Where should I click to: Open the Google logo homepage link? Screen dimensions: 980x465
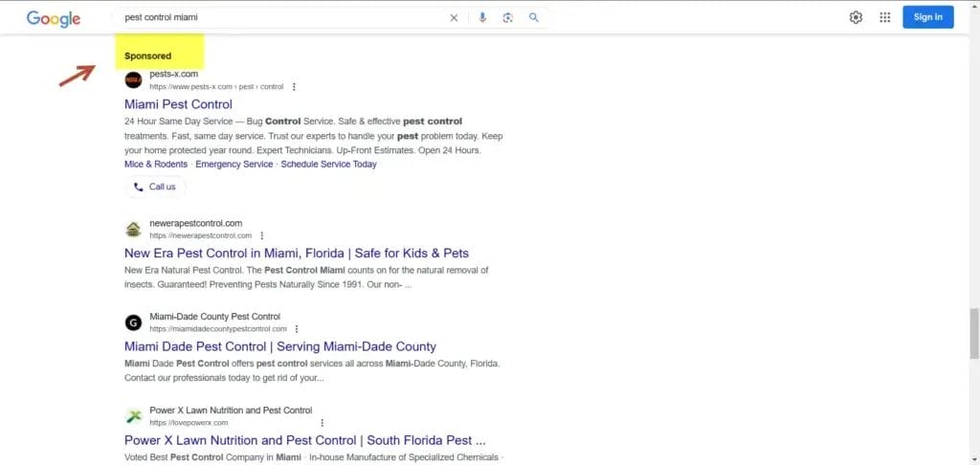click(x=54, y=18)
